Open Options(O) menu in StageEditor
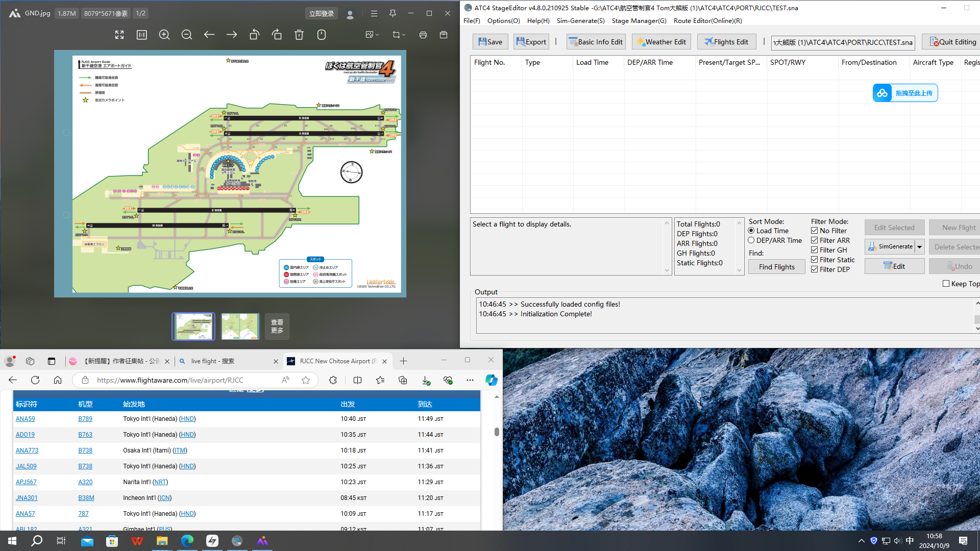Image resolution: width=980 pixels, height=551 pixels. pos(503,21)
